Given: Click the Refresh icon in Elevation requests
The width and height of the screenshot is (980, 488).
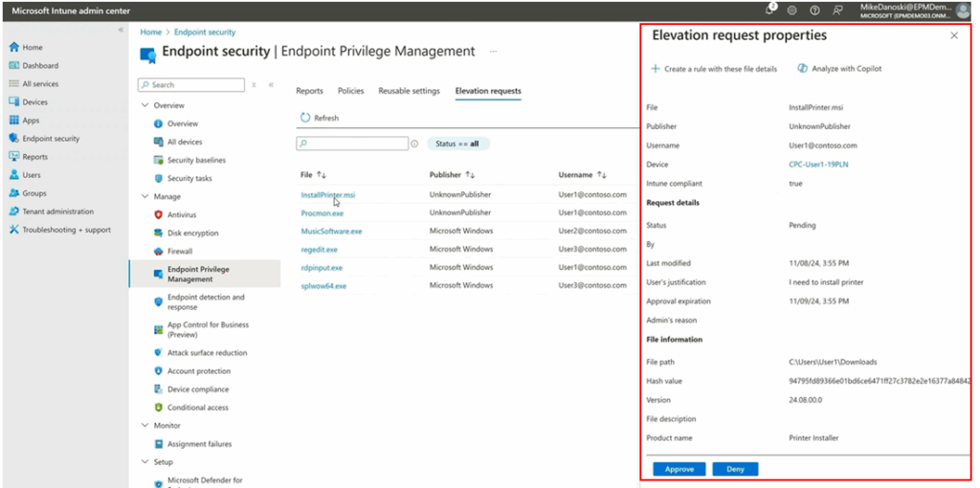Looking at the screenshot, I should (x=305, y=118).
